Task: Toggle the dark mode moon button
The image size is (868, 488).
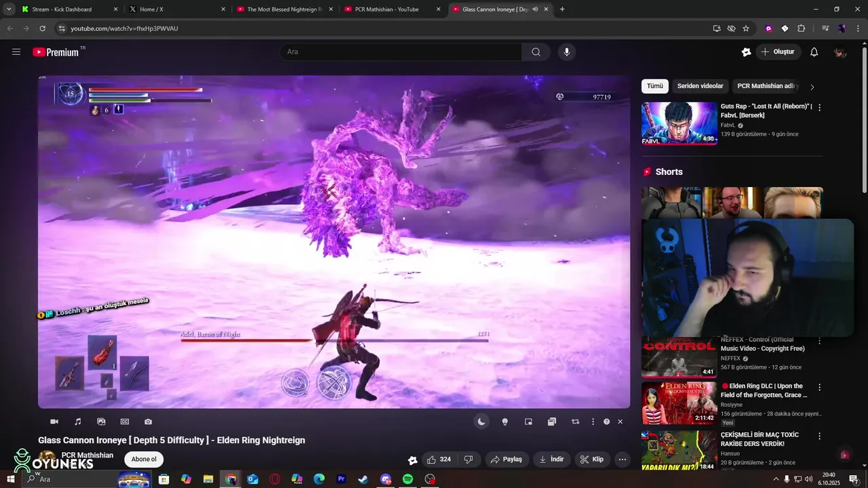Action: coord(481,422)
